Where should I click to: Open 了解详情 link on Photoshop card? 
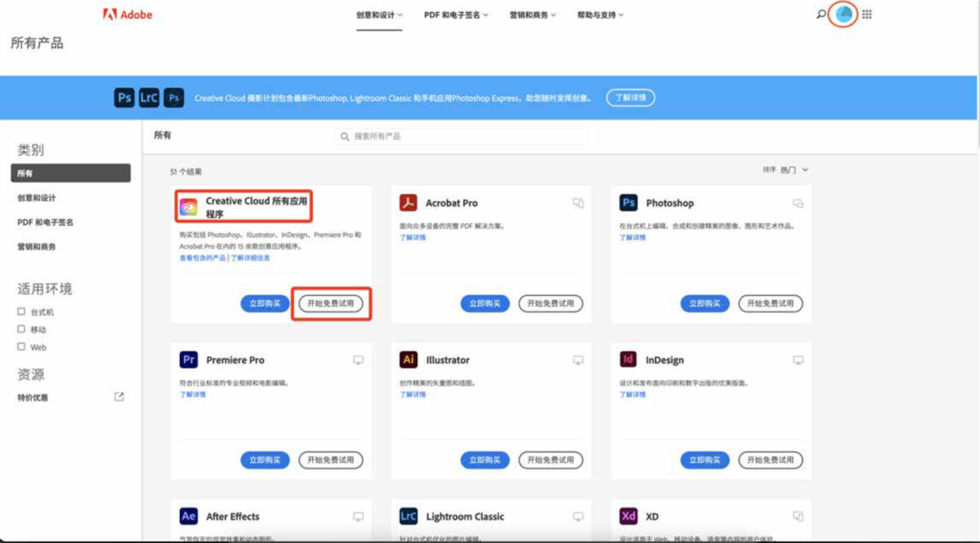[x=632, y=238]
